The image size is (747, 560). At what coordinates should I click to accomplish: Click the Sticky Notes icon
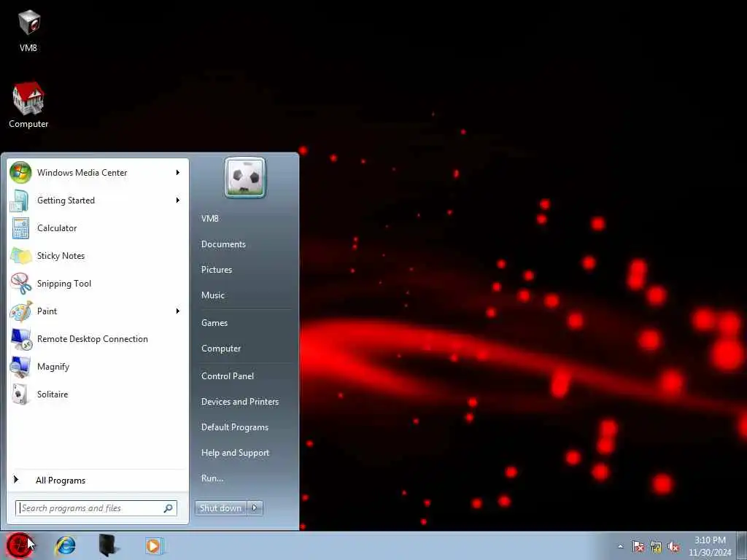point(20,256)
